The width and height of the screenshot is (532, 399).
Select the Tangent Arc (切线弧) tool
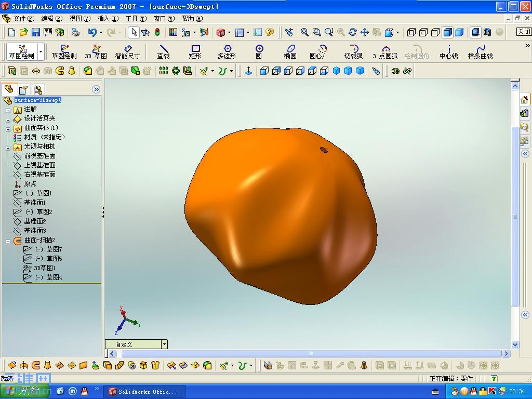(353, 52)
